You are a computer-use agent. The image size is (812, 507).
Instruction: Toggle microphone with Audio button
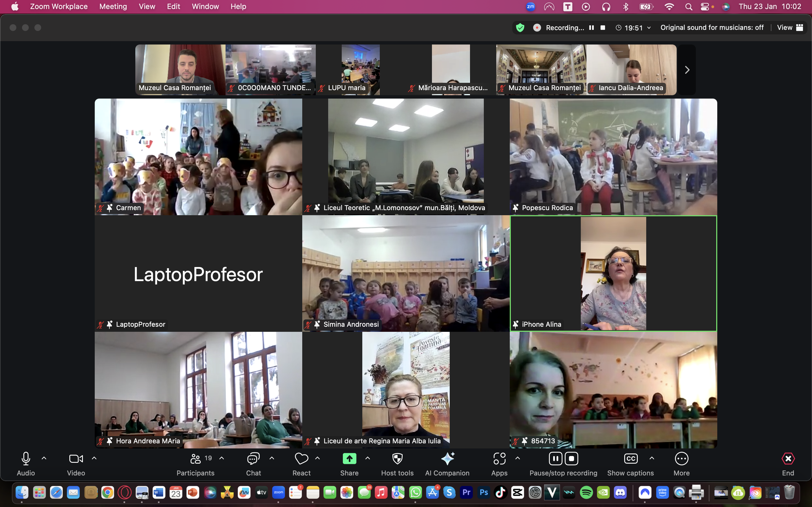click(26, 464)
